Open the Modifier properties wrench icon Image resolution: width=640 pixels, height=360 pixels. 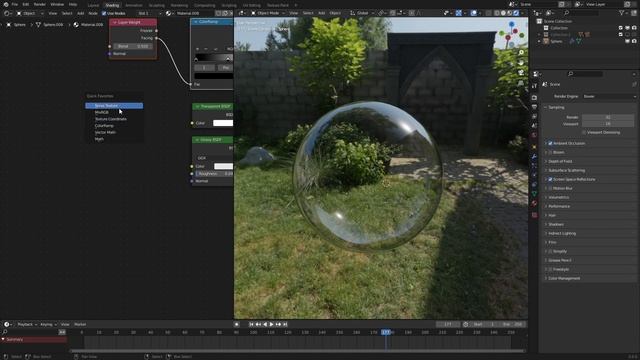click(534, 156)
